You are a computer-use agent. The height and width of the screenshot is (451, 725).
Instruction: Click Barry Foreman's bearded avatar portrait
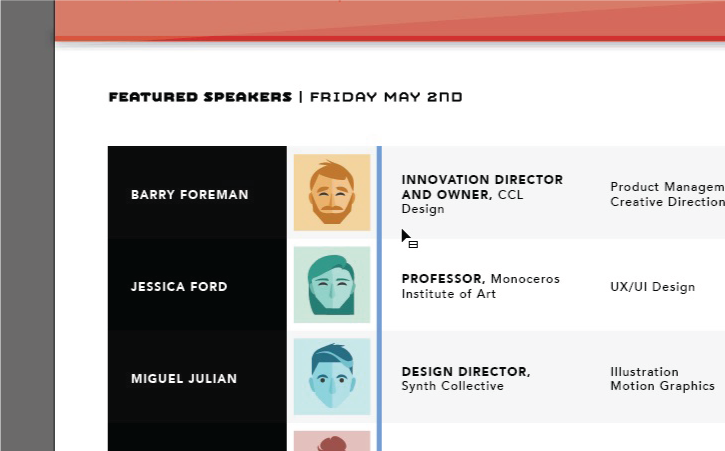click(331, 192)
